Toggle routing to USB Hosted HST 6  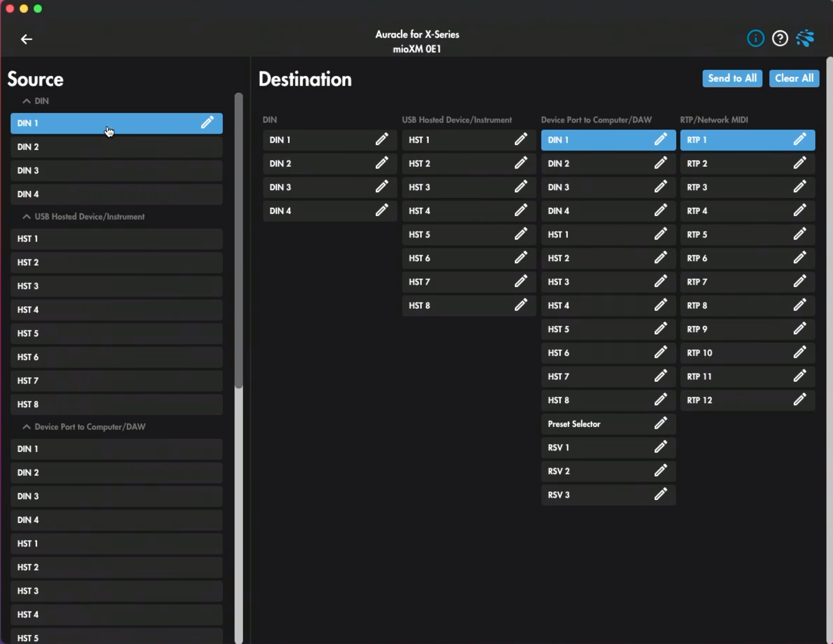tap(469, 258)
